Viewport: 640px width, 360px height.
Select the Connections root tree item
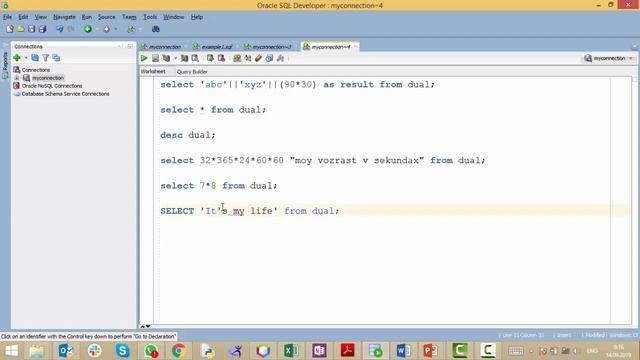click(x=36, y=70)
